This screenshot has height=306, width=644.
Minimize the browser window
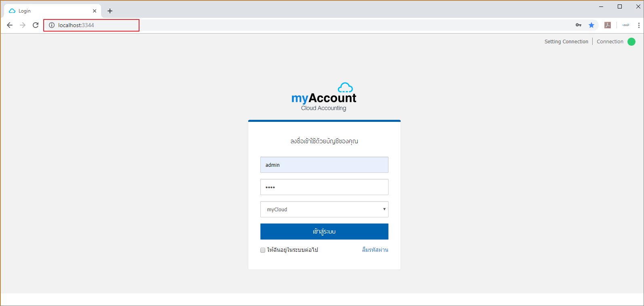pyautogui.click(x=601, y=6)
